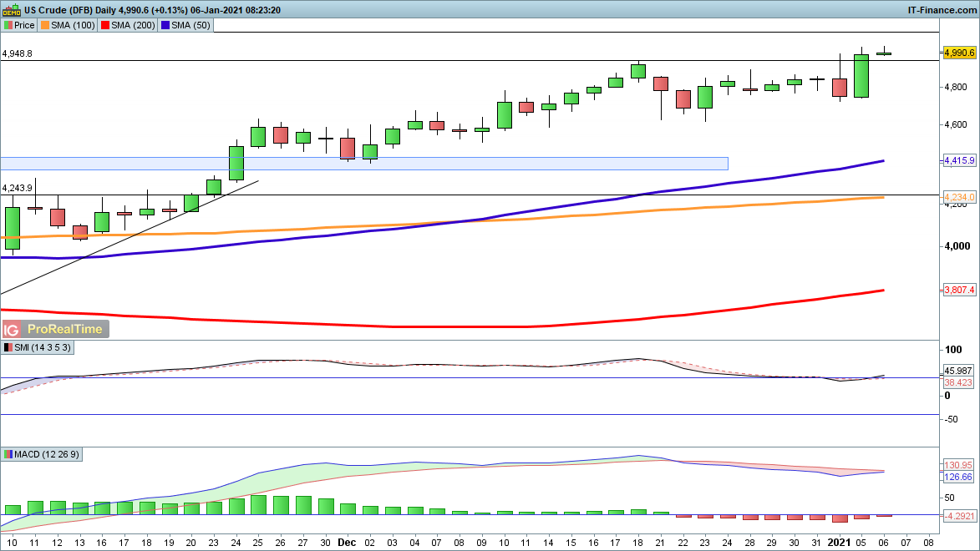980x551 pixels.
Task: Click the SMI indicator color icon
Action: tap(8, 347)
